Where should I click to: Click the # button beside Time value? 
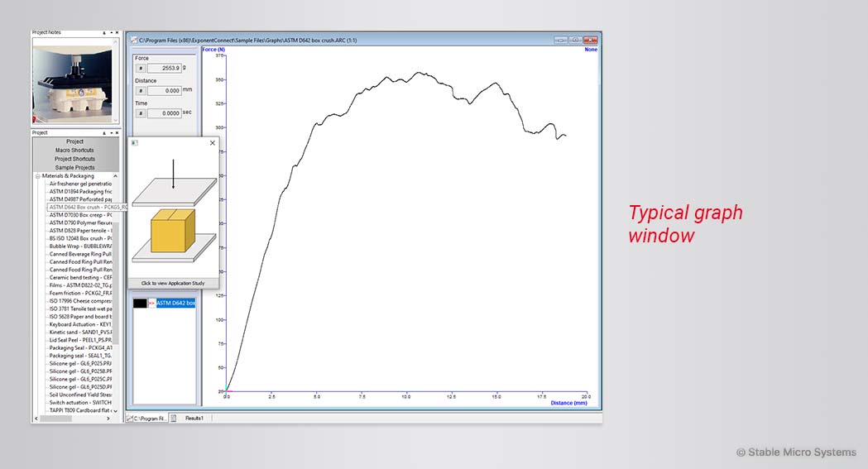coord(141,113)
